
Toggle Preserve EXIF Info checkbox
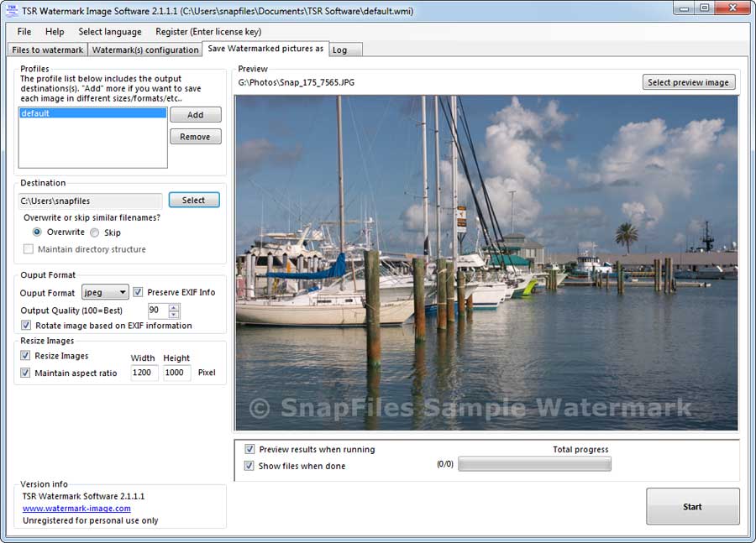tap(138, 292)
